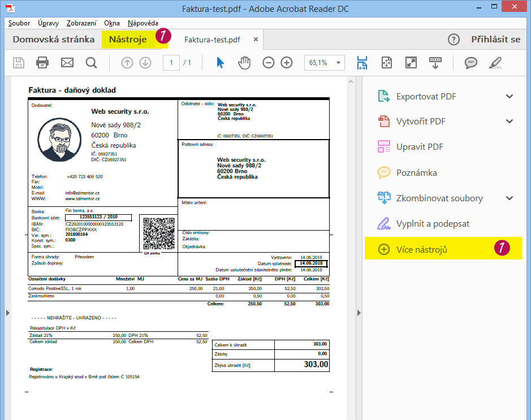Collapse the right tools pane arrow

[x=359, y=313]
